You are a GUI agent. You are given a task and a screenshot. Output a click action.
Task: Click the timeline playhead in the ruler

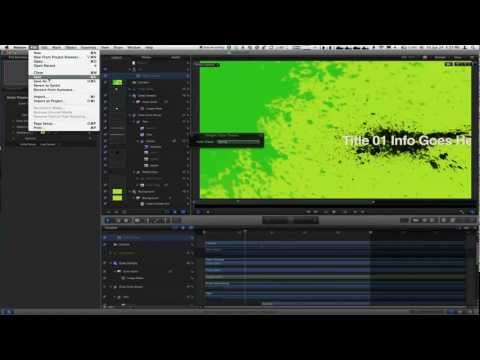pyautogui.click(x=245, y=231)
